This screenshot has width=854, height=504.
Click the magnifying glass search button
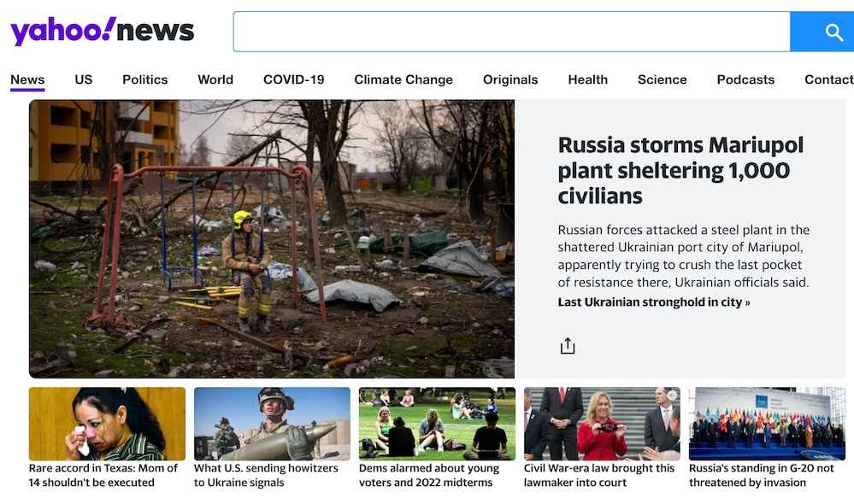tap(822, 32)
